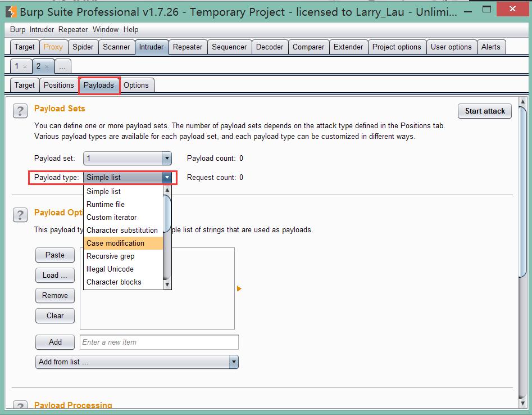Open Payload Sets help question icon

point(20,111)
